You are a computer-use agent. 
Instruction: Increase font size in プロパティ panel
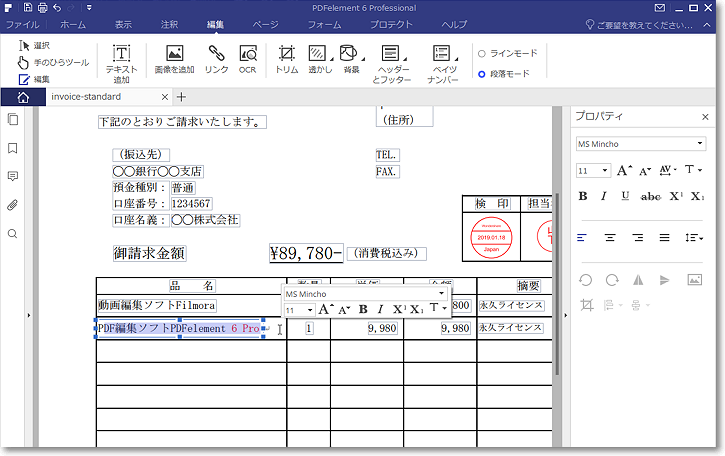[624, 171]
